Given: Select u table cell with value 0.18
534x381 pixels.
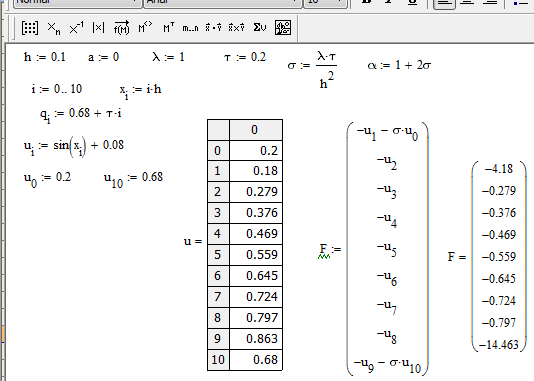Looking at the screenshot, I should pyautogui.click(x=256, y=171).
